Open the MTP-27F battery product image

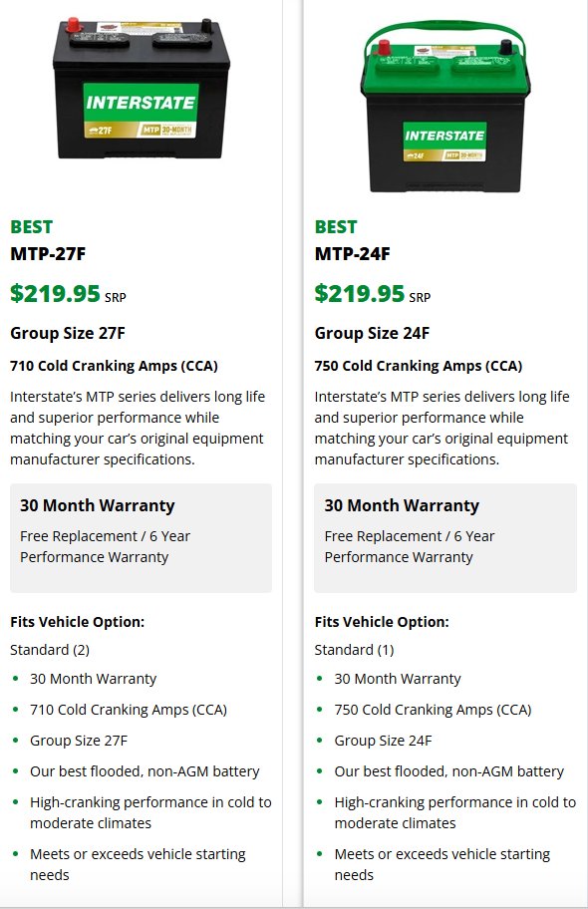click(x=141, y=88)
